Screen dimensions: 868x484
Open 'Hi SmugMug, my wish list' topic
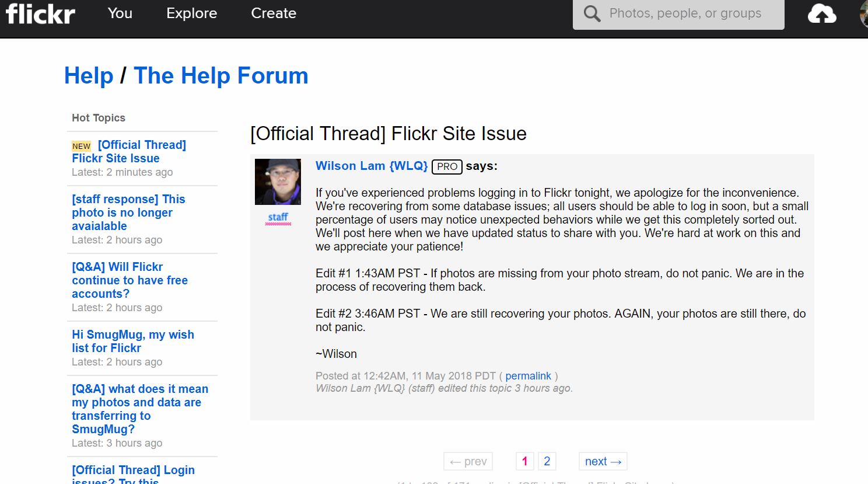(133, 341)
